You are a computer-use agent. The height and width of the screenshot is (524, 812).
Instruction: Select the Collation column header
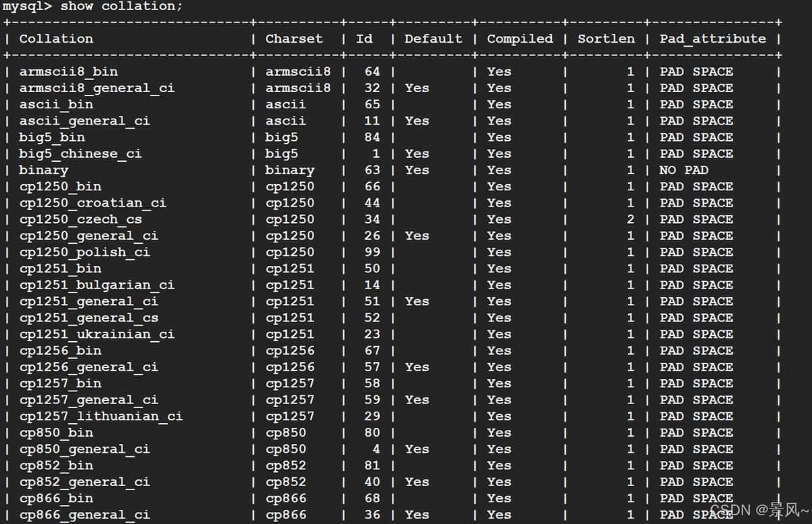[x=56, y=39]
